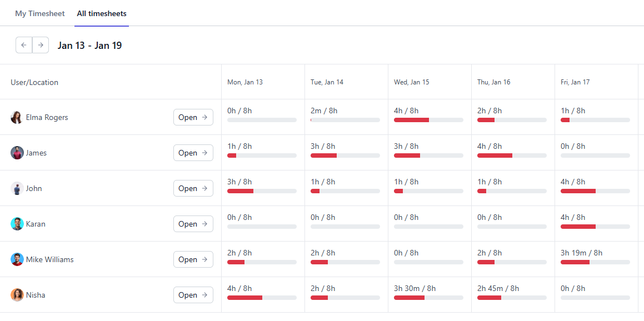
Task: Click Mike Williams' Friday 3h 19m entry
Action: 582,253
